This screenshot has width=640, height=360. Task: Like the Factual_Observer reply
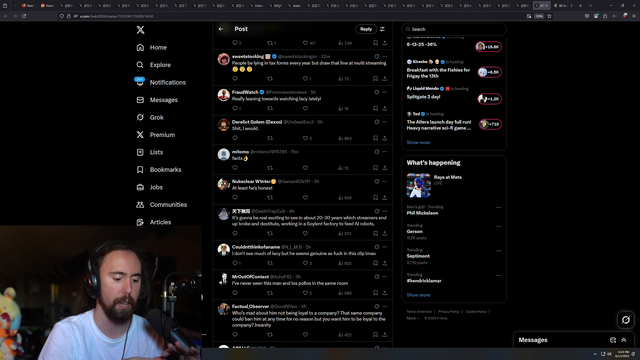pyautogui.click(x=305, y=335)
